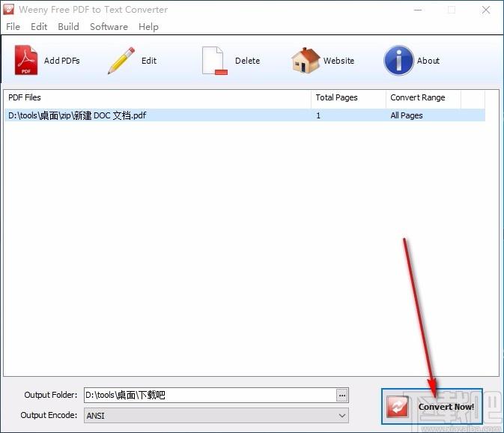Click the Convert Now! button
Image resolution: width=504 pixels, height=433 pixels.
432,407
